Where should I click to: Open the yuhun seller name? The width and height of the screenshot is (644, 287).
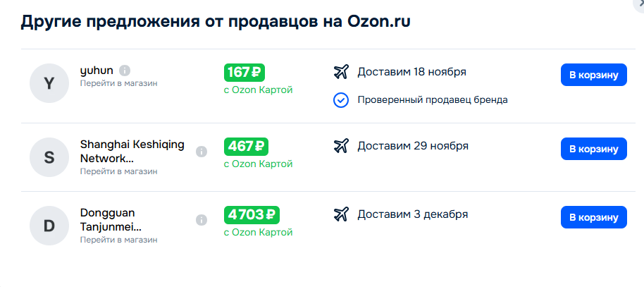97,71
